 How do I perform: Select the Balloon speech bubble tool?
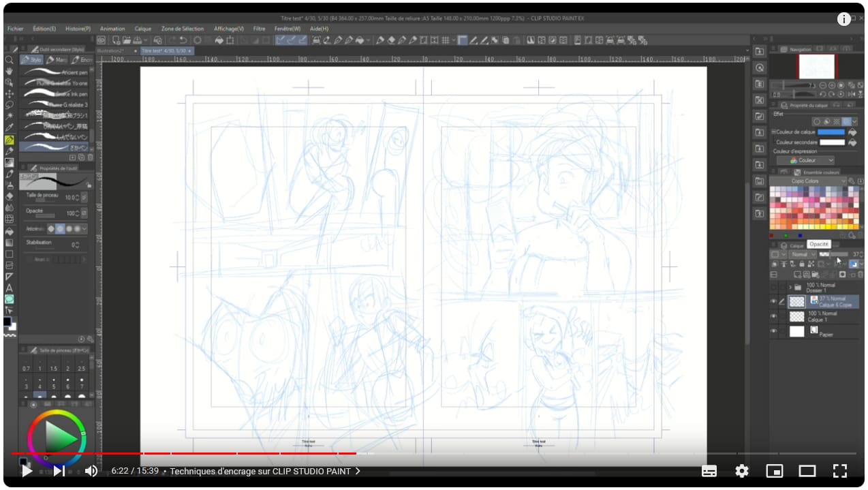coord(10,299)
